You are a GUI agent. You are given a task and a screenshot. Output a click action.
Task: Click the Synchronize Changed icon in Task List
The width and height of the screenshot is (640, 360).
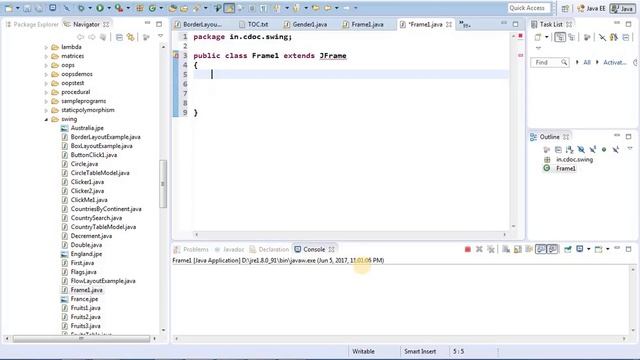[x=613, y=38]
